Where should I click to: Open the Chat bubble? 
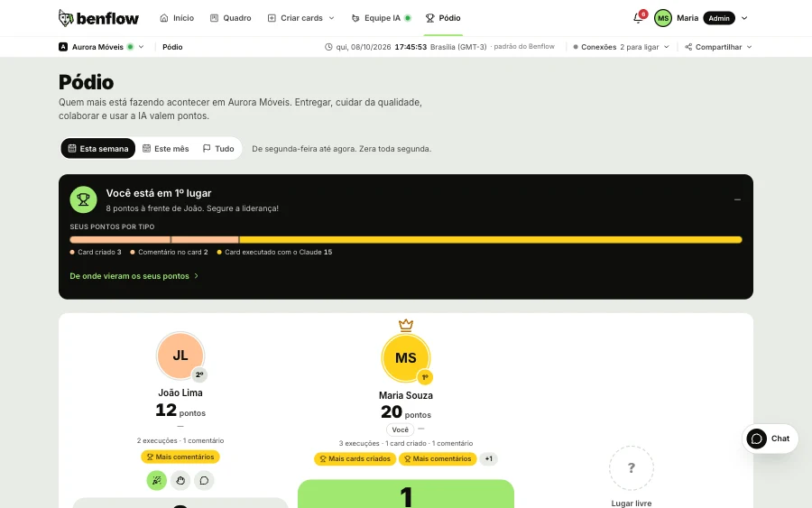pyautogui.click(x=770, y=439)
